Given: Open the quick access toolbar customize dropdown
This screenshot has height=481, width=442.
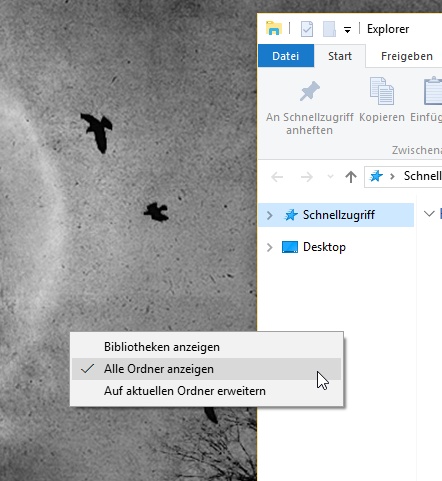Looking at the screenshot, I should point(347,30).
